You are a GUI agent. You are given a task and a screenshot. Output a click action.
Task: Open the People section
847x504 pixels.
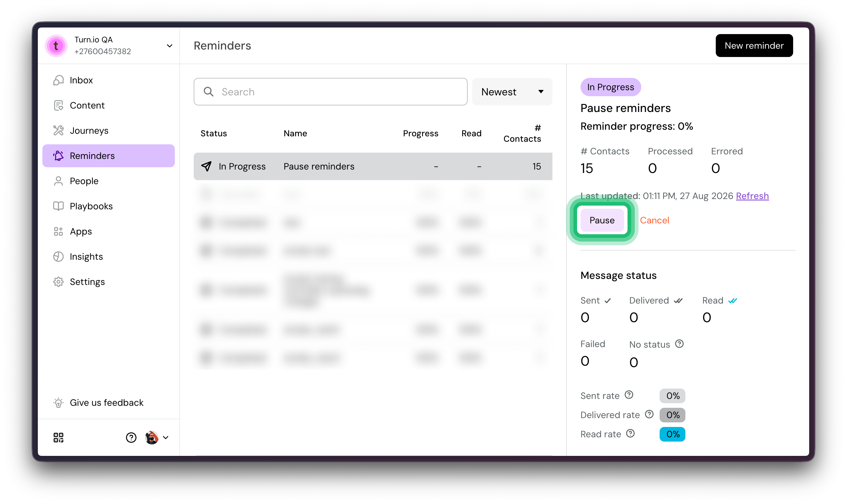(108, 181)
